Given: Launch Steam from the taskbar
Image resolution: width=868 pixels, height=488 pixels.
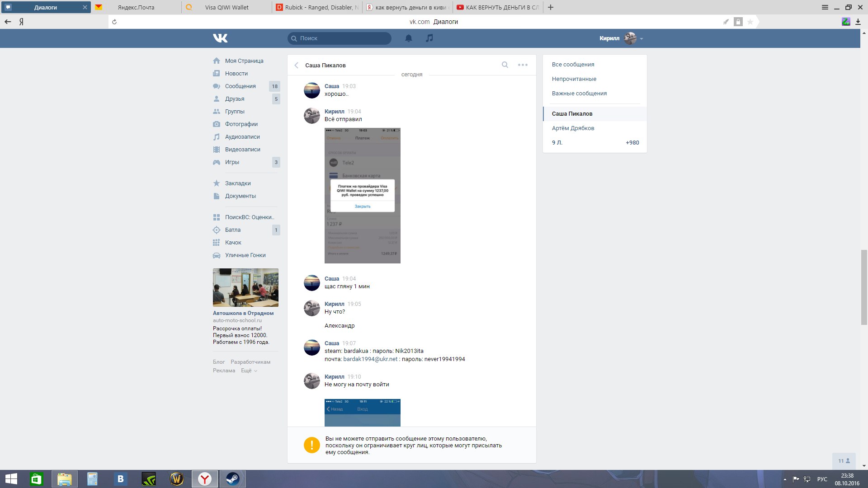Looking at the screenshot, I should pyautogui.click(x=233, y=479).
